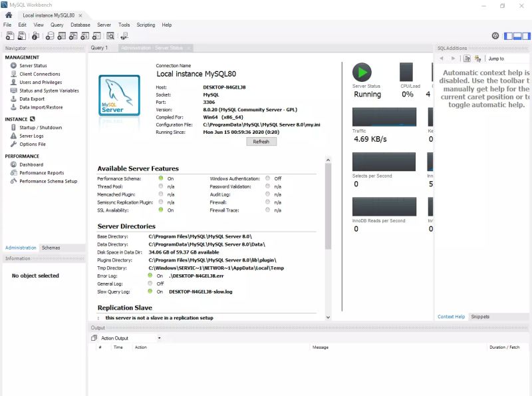Click the green Running play status icon

(362, 73)
